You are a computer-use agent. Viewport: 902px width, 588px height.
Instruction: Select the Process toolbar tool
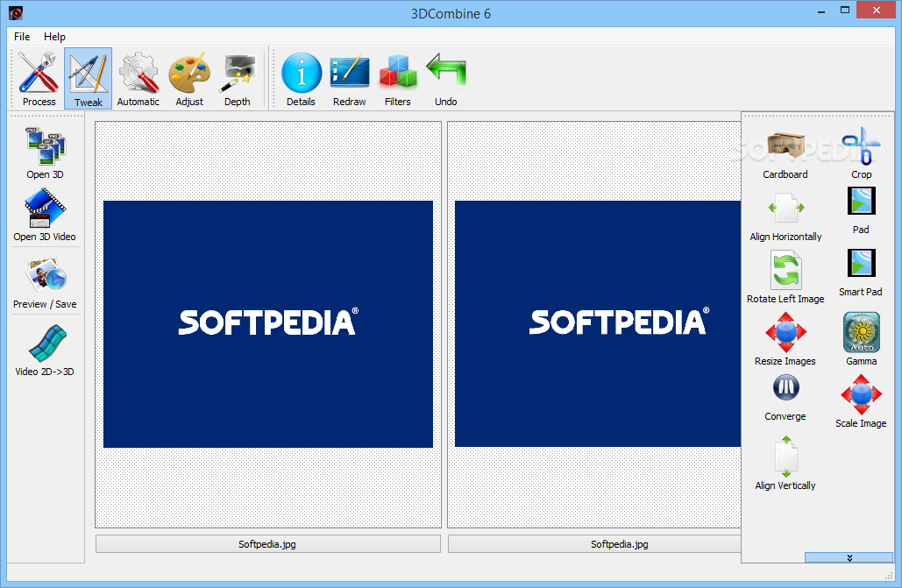pos(39,79)
